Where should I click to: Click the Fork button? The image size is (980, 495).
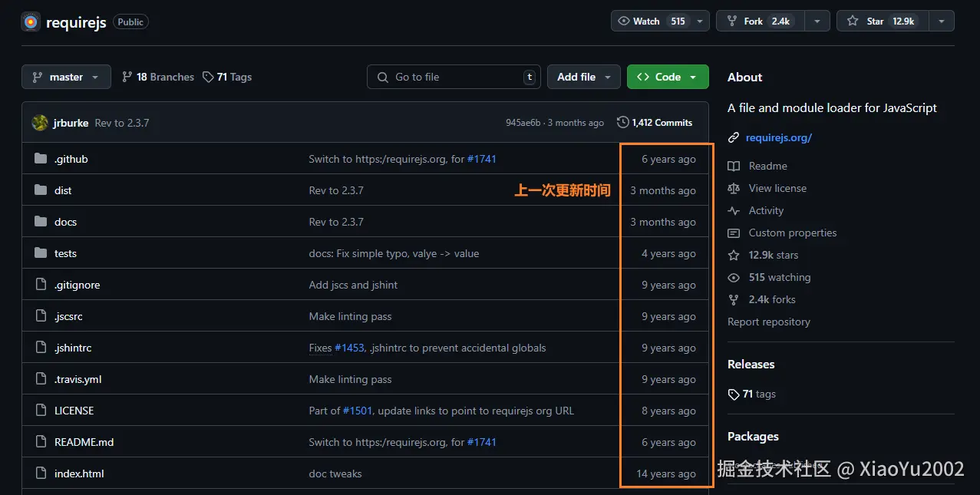(x=762, y=21)
